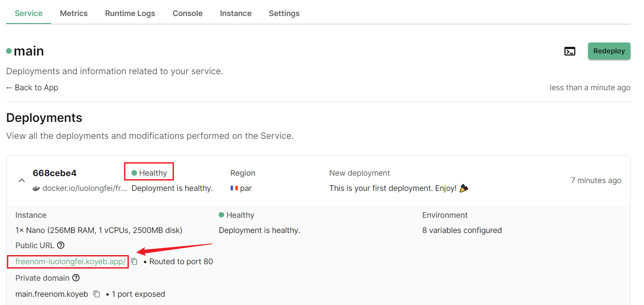Click the New deployment label
Viewport: 644px width, 305px height.
point(360,173)
